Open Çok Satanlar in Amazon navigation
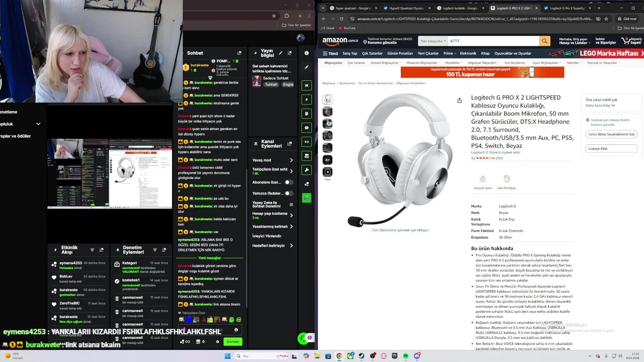The height and width of the screenshot is (362, 644). (372, 53)
